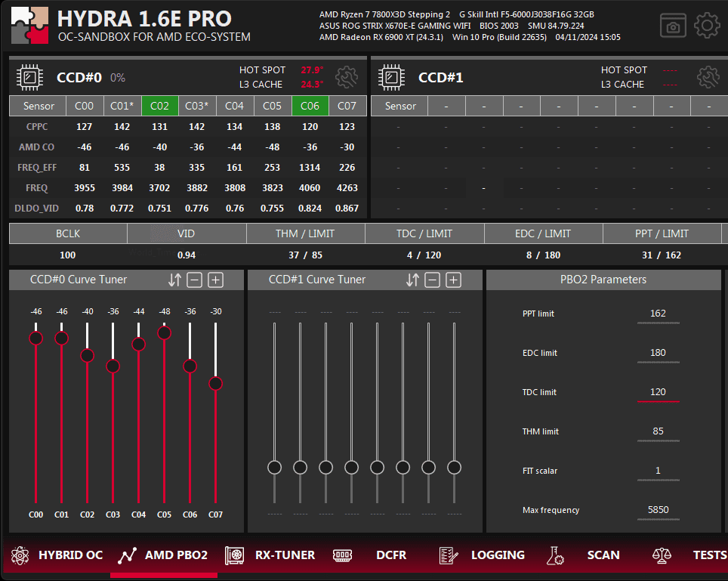Click the C04 curve slider knob

138,345
